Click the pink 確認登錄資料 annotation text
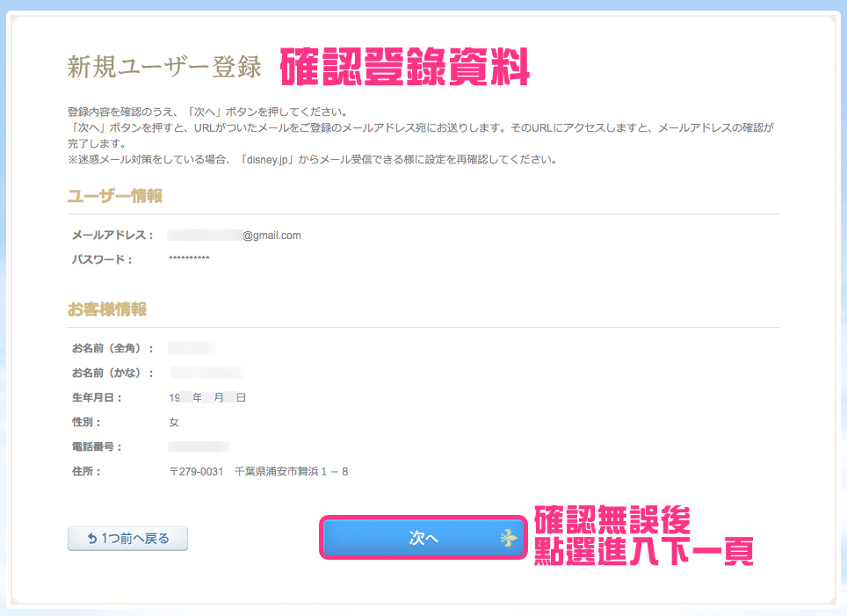 [405, 68]
